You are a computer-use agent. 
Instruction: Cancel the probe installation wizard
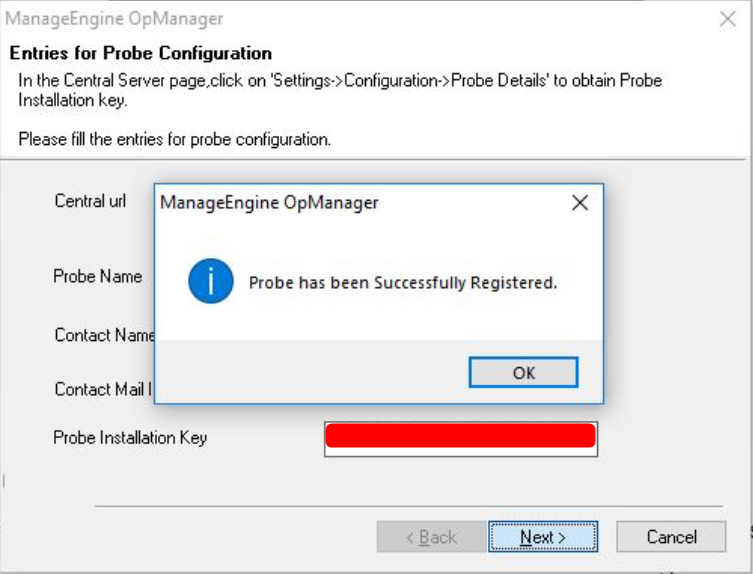tap(671, 537)
